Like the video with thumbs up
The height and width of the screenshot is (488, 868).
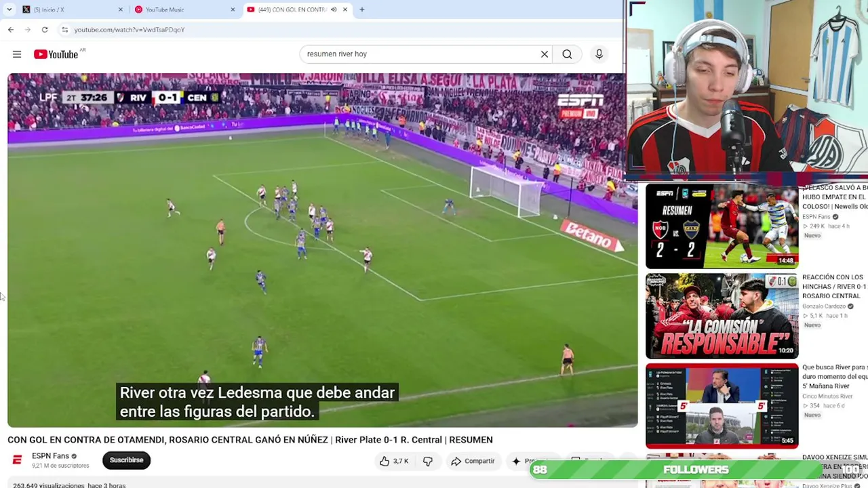tap(393, 461)
